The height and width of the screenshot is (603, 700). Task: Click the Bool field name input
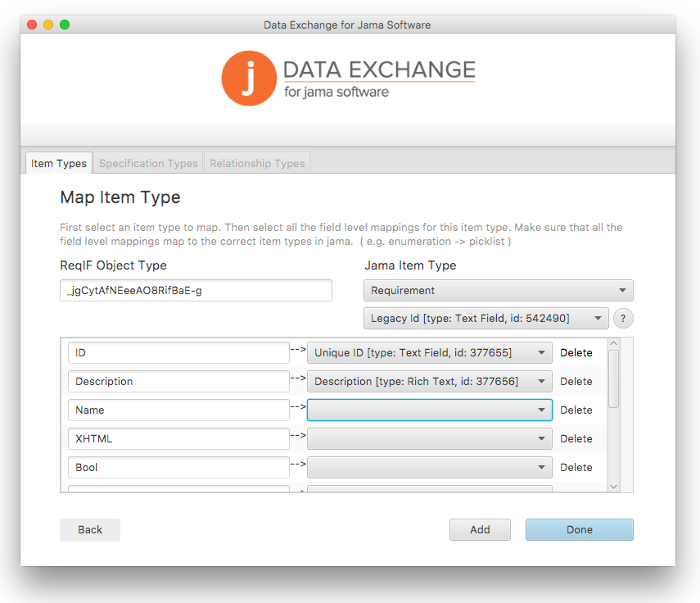178,467
